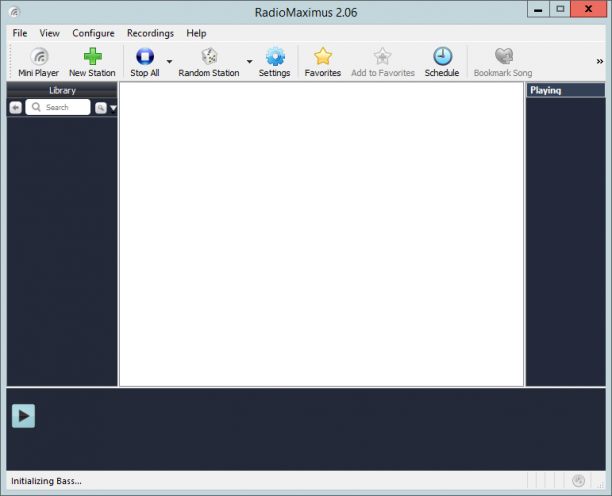Open the File menu
The height and width of the screenshot is (496, 612).
[x=20, y=33]
